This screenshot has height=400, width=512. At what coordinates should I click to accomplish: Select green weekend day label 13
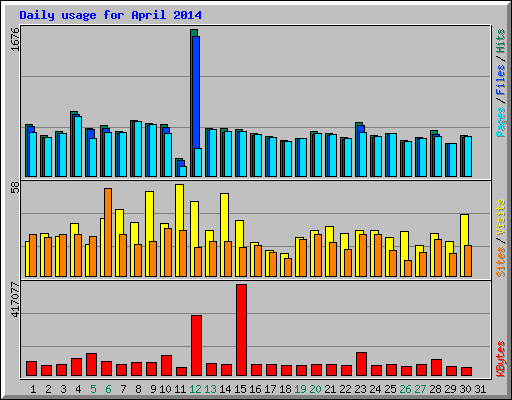tap(210, 389)
